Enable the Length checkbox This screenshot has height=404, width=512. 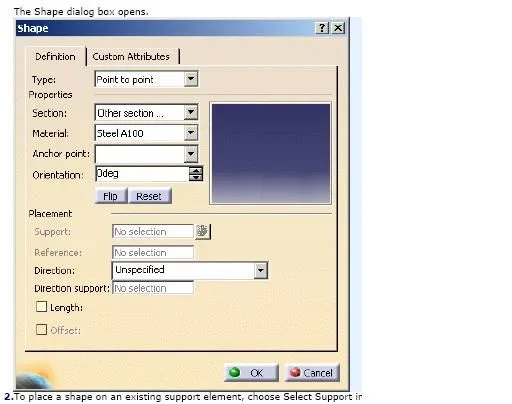[41, 307]
